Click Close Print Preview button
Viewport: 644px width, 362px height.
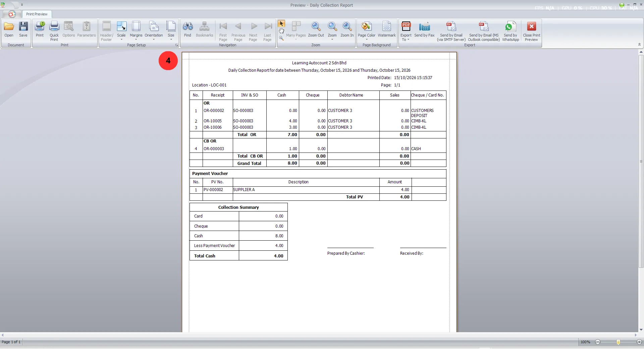[x=532, y=31]
